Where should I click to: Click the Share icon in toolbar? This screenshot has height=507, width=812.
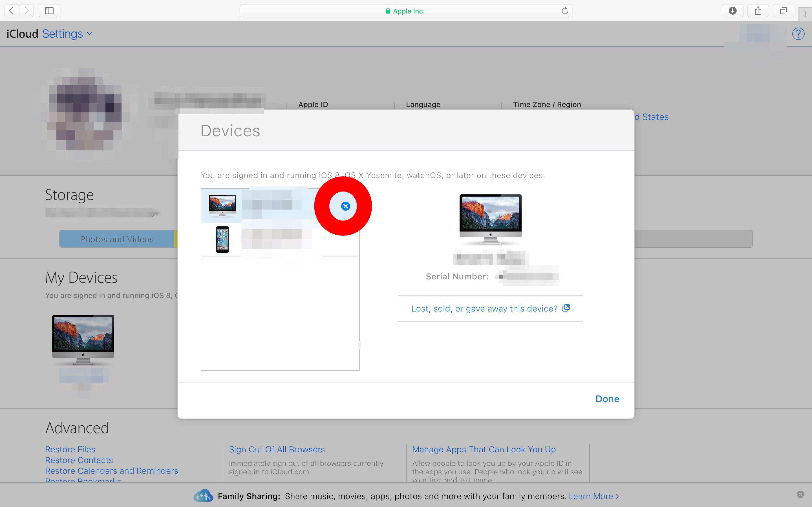coord(758,11)
